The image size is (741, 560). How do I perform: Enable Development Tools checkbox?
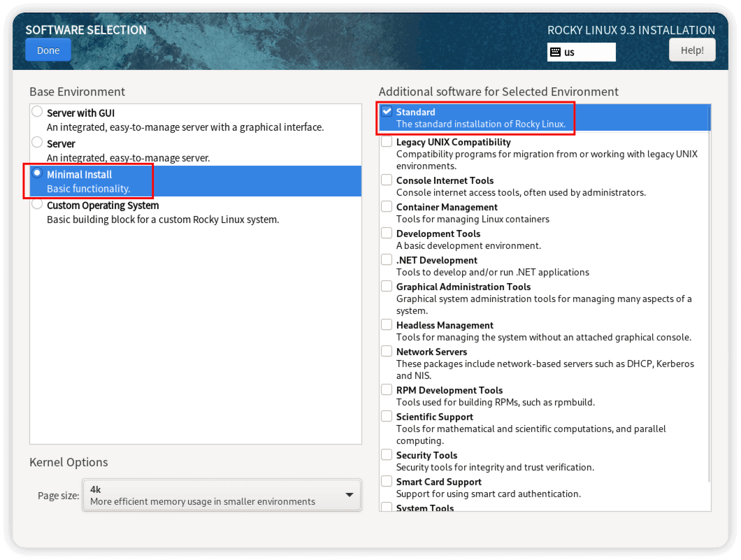coord(387,233)
